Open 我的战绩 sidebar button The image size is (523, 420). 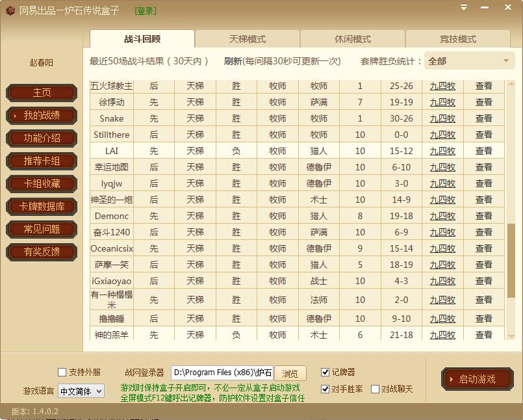pyautogui.click(x=42, y=116)
